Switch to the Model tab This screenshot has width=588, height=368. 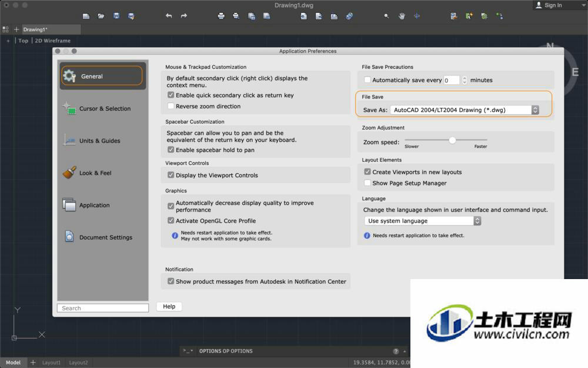tap(13, 362)
